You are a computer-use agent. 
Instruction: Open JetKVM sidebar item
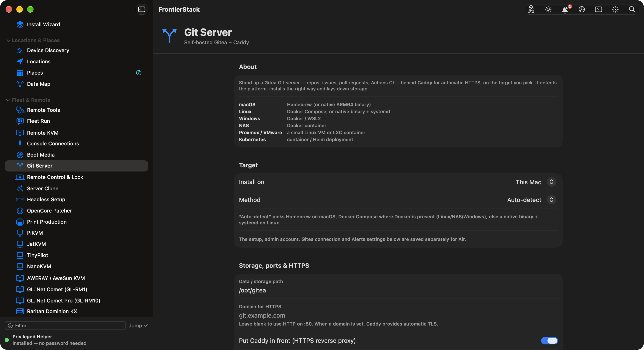click(x=76, y=244)
